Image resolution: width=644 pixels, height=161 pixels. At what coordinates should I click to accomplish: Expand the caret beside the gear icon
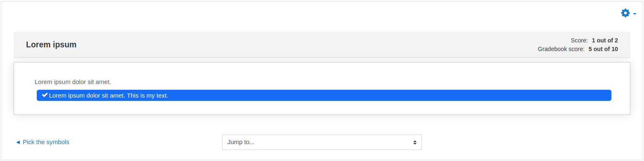coord(635,14)
